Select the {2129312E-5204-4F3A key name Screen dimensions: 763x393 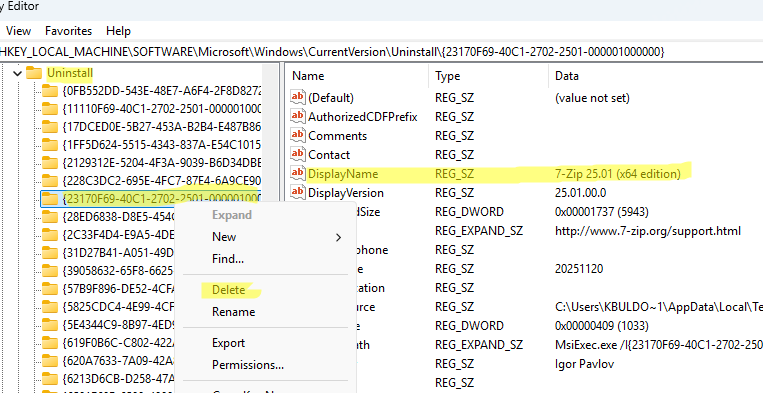162,163
